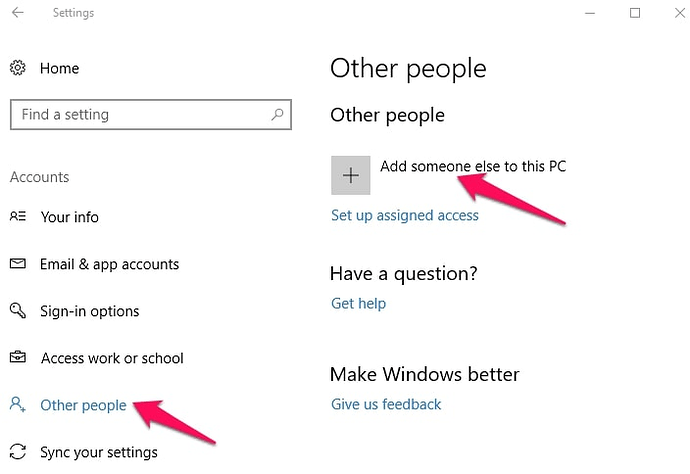This screenshot has width=690, height=474.
Task: Click the Home gear icon
Action: point(18,68)
